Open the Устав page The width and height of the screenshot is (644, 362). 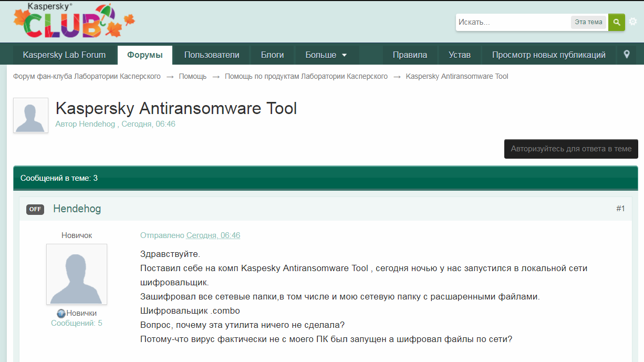[460, 55]
